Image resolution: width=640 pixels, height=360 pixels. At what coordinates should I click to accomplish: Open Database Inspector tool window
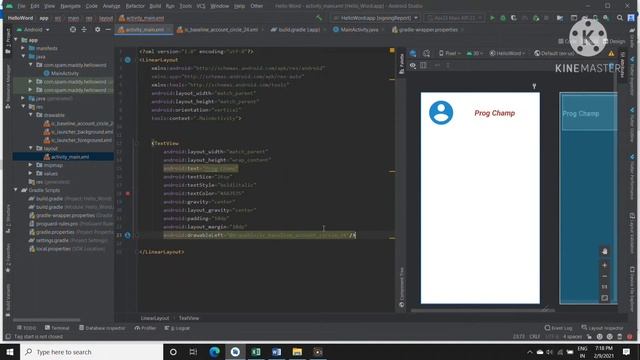point(102,328)
